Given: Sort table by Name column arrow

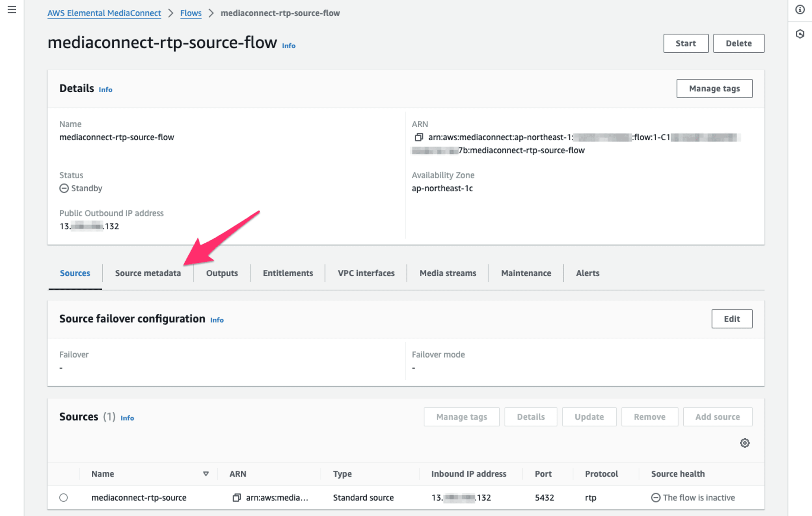Looking at the screenshot, I should pyautogui.click(x=206, y=474).
